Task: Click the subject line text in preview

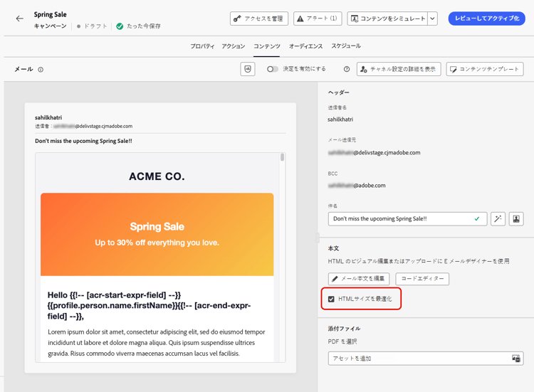Action: [83, 141]
